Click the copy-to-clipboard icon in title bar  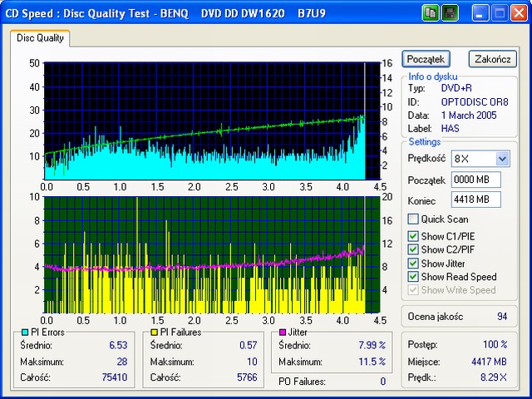[431, 13]
